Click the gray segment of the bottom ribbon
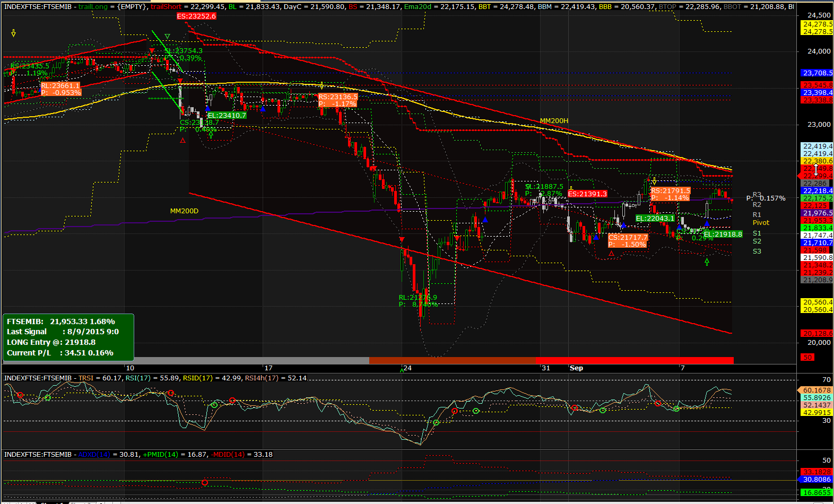Screen dimensions: 834x504 point(186,361)
